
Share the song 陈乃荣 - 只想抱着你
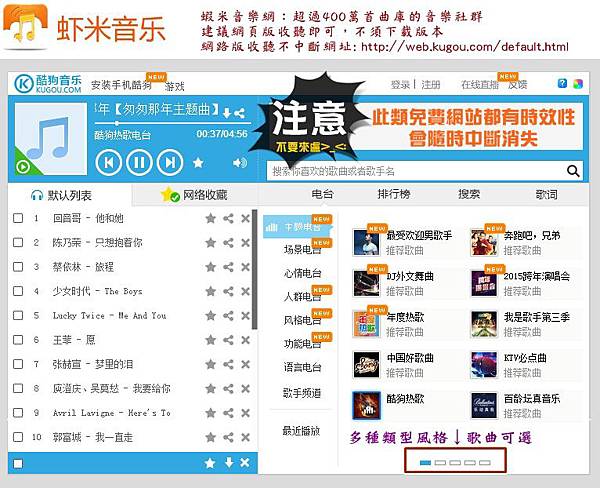point(228,243)
